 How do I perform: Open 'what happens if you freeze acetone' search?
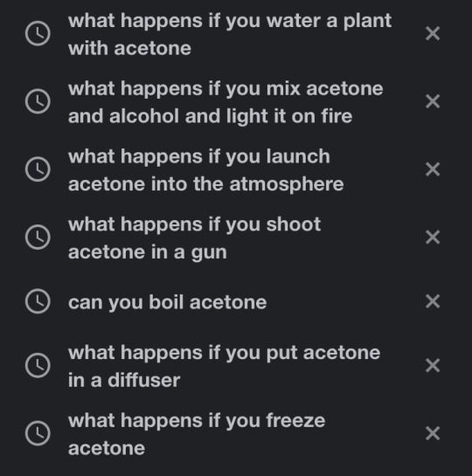tap(197, 434)
